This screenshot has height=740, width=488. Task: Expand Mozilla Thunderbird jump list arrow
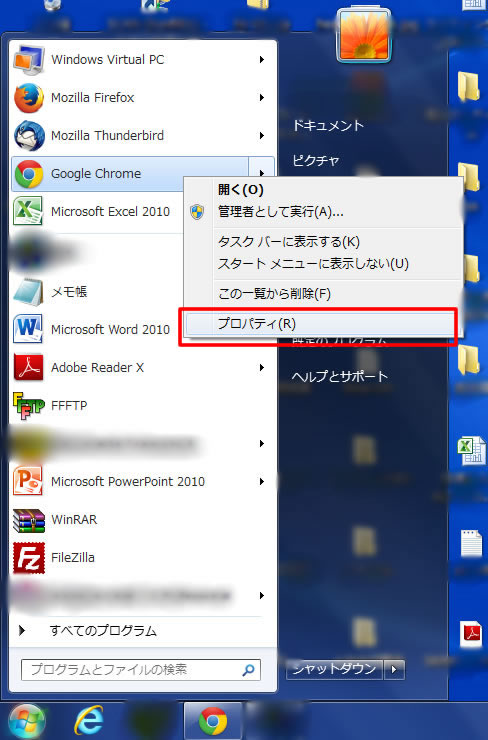click(261, 135)
